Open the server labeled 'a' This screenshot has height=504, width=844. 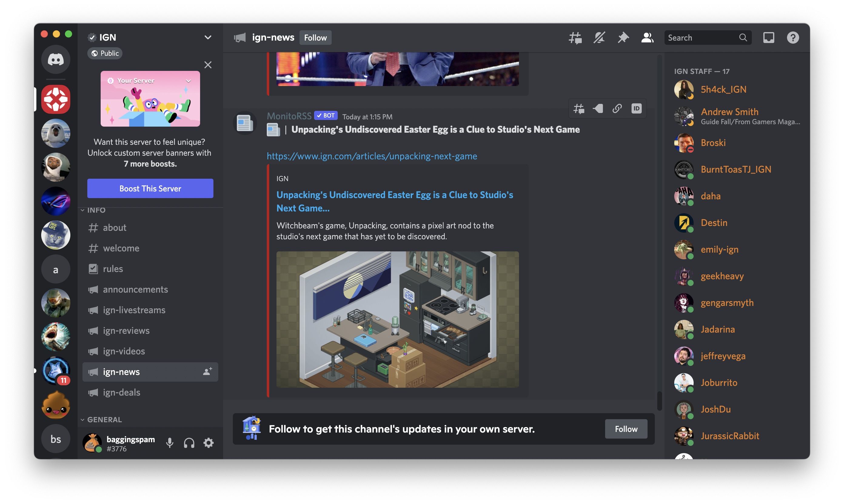coord(56,269)
